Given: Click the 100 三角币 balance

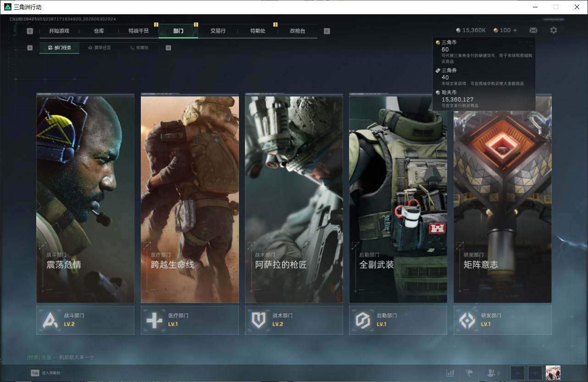Looking at the screenshot, I should [x=502, y=30].
